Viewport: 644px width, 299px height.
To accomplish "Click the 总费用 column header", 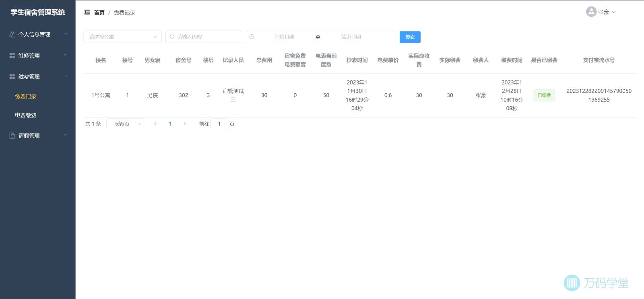I will pyautogui.click(x=264, y=60).
